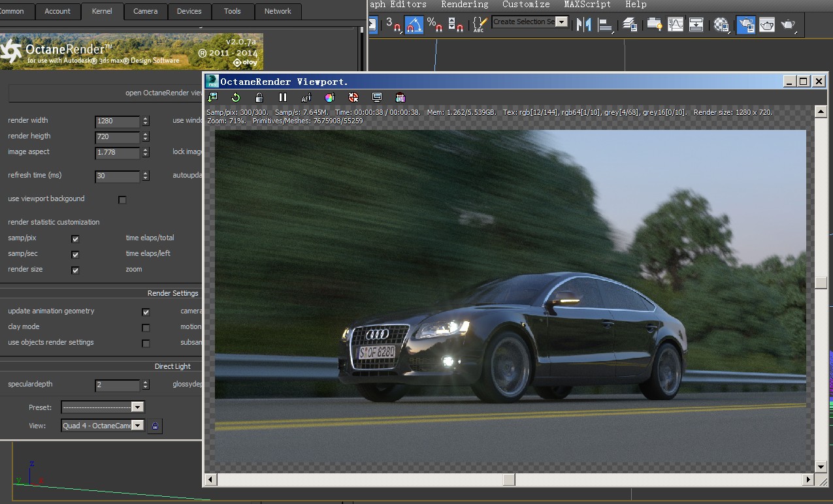Open Render Setup teapot icon

[x=745, y=25]
